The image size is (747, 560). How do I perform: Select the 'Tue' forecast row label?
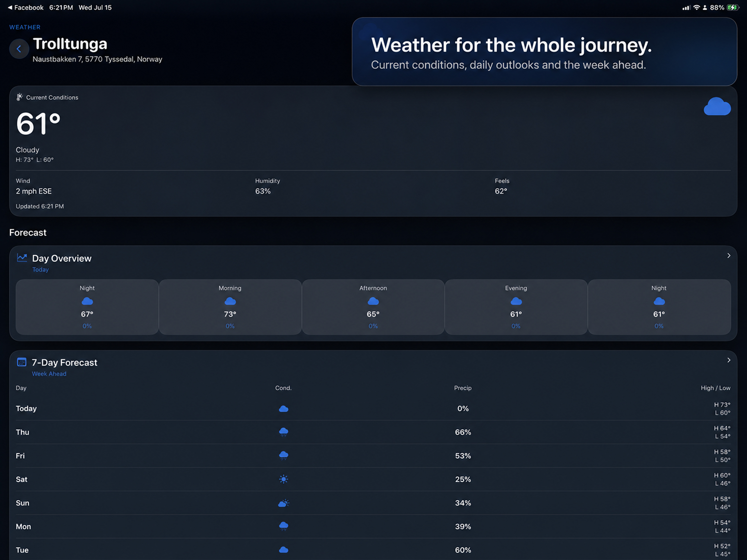[x=22, y=550]
